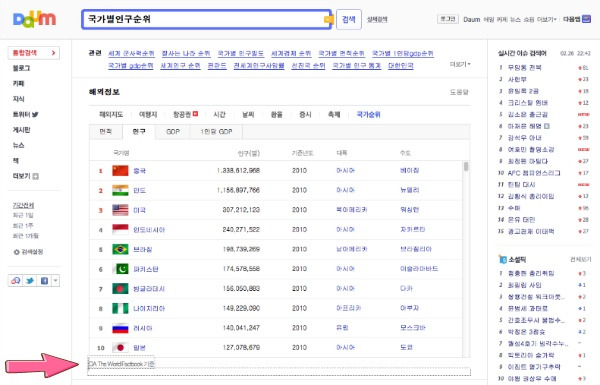Click the Brazil flag icon
600x385 pixels.
pyautogui.click(x=120, y=249)
